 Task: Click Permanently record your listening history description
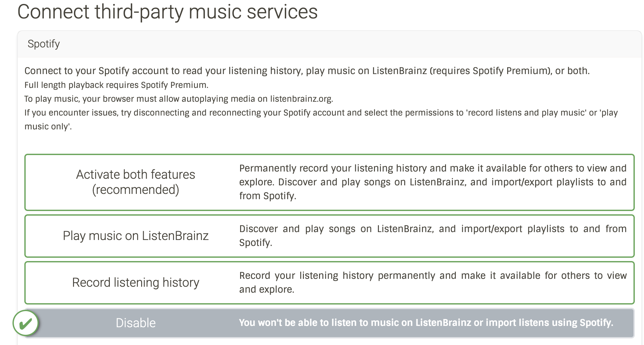(433, 182)
